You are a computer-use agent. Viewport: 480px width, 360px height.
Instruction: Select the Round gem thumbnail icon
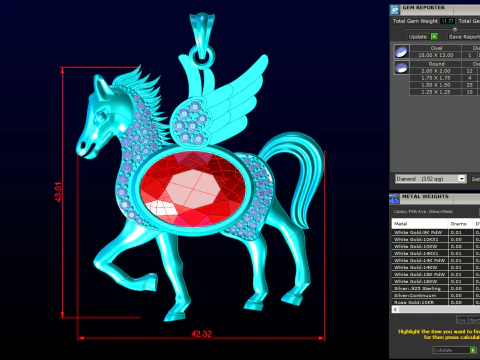401,68
